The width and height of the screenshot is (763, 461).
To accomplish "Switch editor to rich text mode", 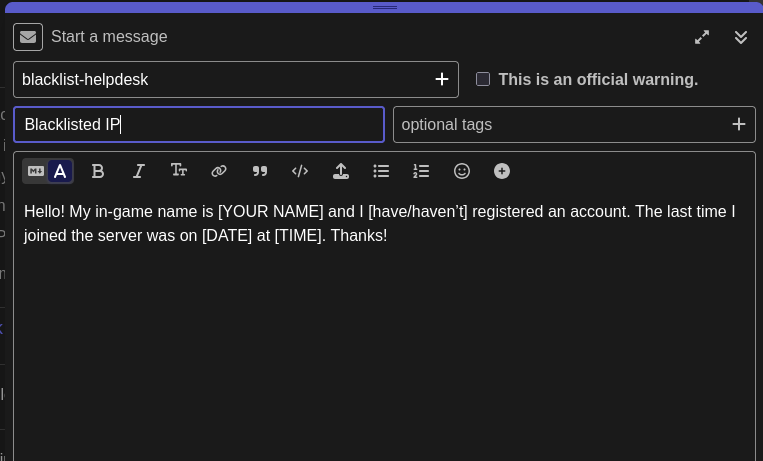I will click(60, 171).
